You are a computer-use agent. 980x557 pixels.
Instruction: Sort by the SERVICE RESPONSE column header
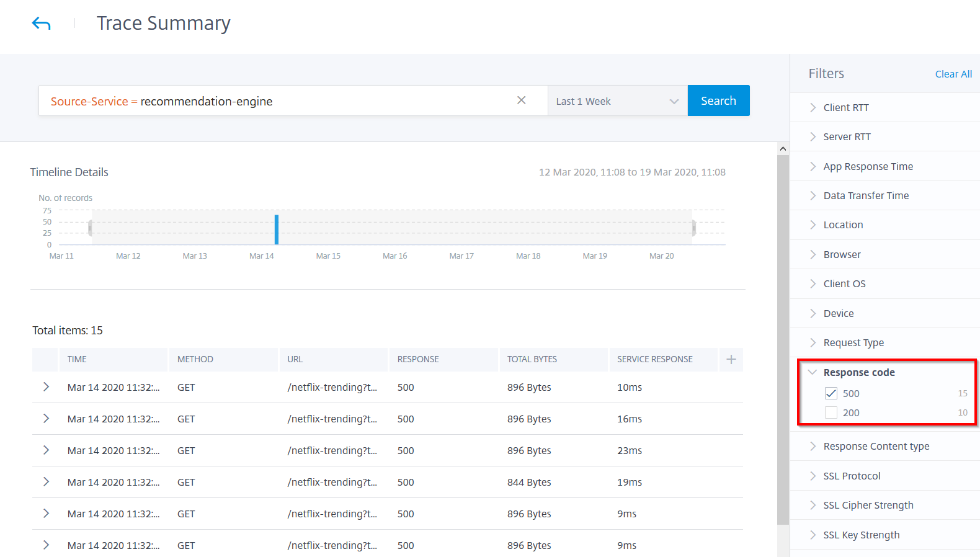(x=655, y=359)
